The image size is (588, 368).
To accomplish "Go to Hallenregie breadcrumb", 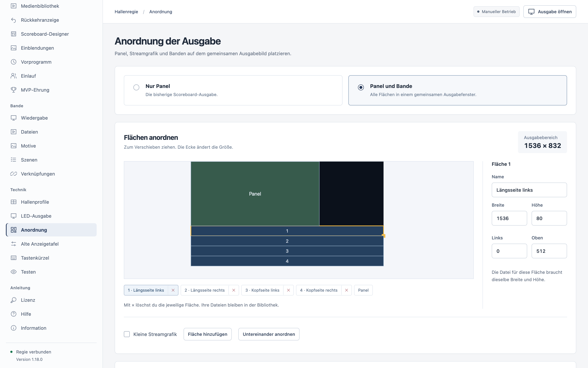I will tap(126, 12).
